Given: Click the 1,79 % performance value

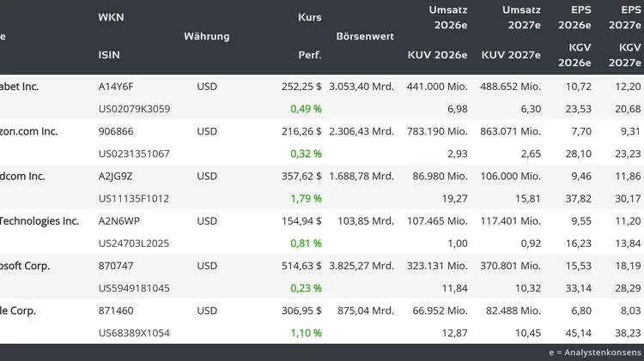Looking at the screenshot, I should click(x=306, y=198).
